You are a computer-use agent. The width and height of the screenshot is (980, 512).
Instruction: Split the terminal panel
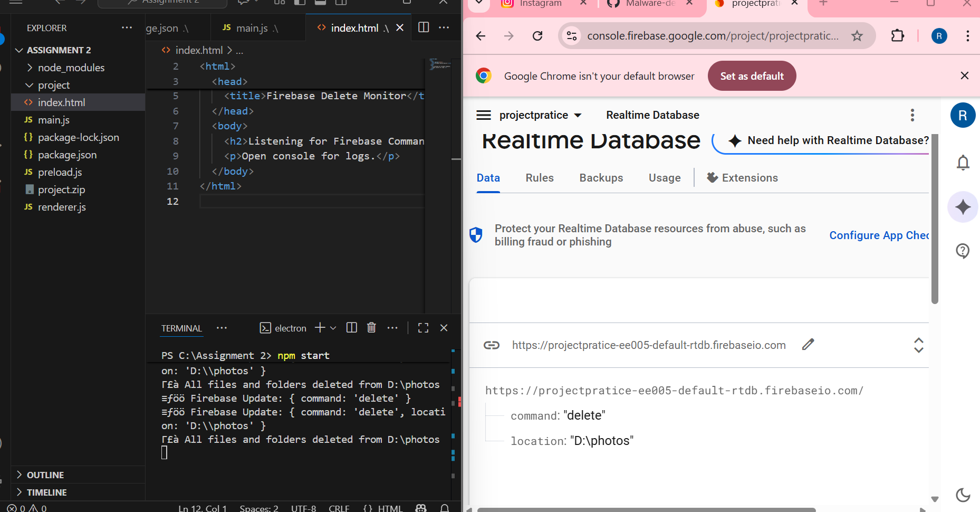352,328
